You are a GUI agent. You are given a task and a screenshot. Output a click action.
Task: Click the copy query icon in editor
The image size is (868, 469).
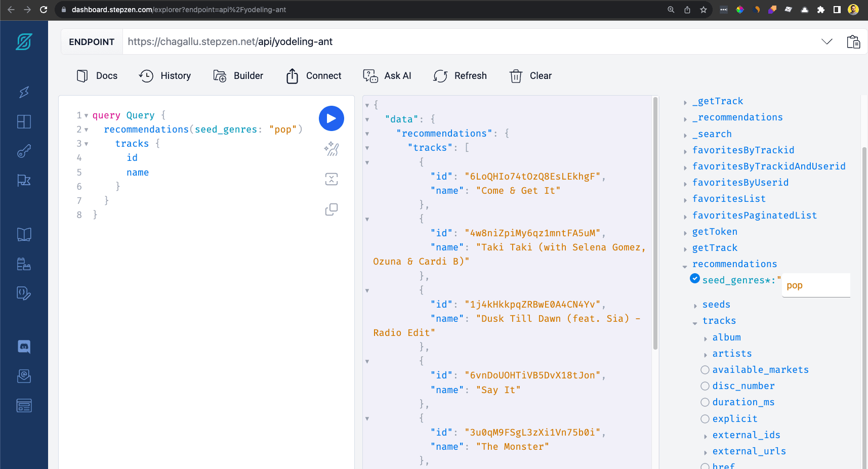[332, 209]
